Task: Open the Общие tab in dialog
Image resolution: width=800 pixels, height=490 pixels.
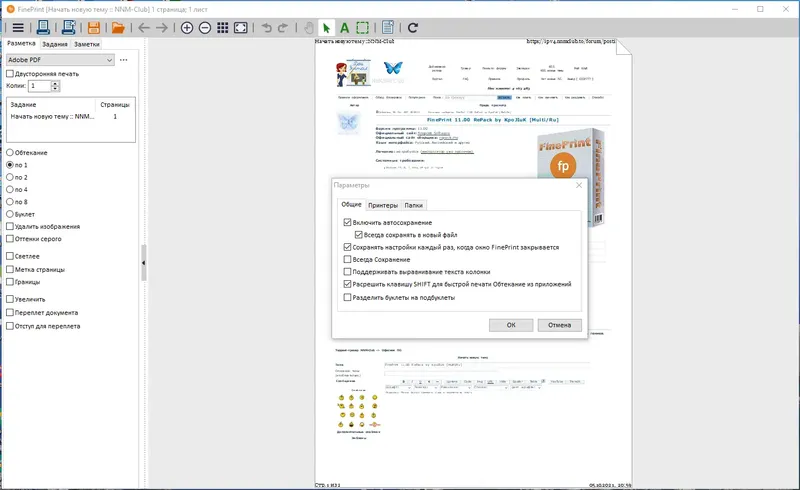Action: [x=352, y=204]
